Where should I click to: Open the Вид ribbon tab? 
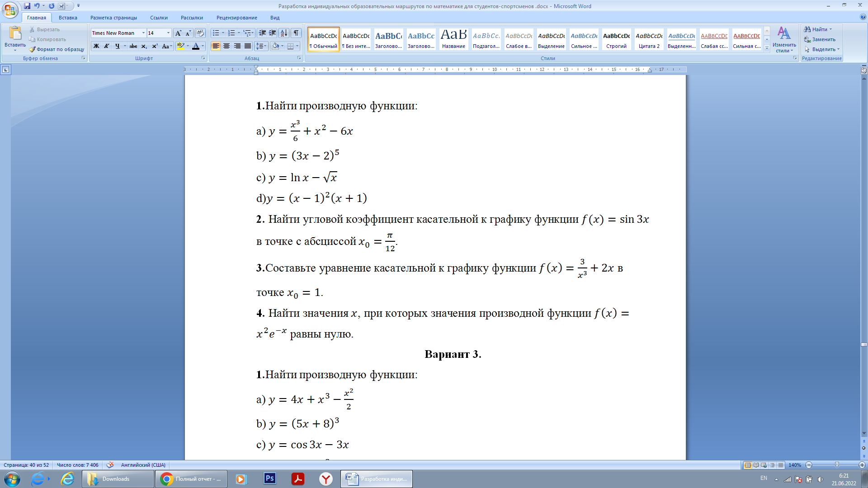tap(275, 18)
